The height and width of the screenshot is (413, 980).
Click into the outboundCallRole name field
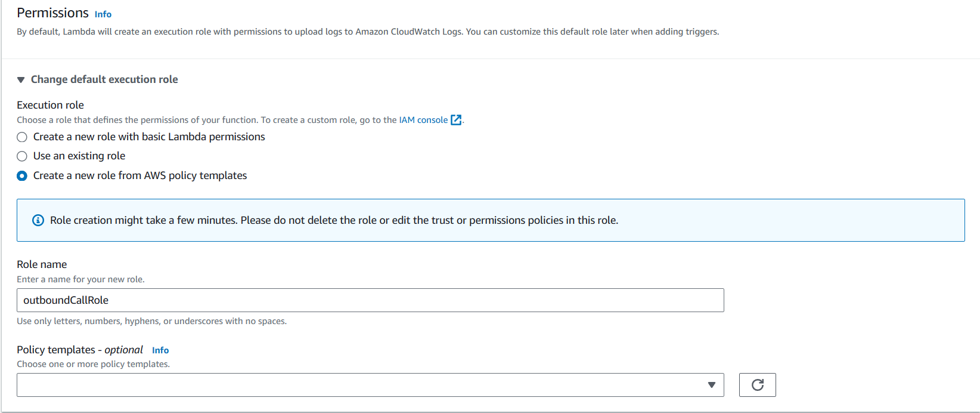click(x=370, y=300)
